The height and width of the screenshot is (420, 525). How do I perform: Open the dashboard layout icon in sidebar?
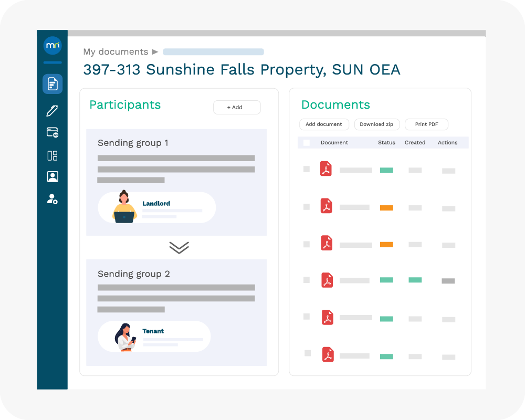(x=52, y=155)
